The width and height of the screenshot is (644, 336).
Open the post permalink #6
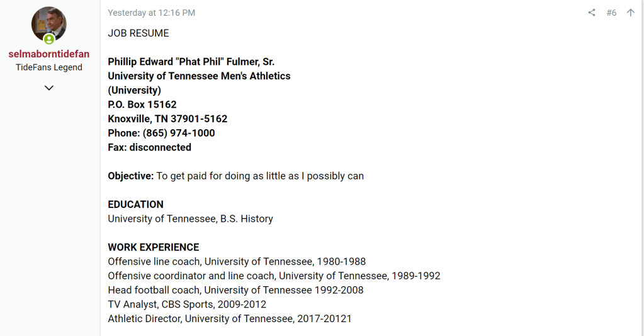(611, 13)
